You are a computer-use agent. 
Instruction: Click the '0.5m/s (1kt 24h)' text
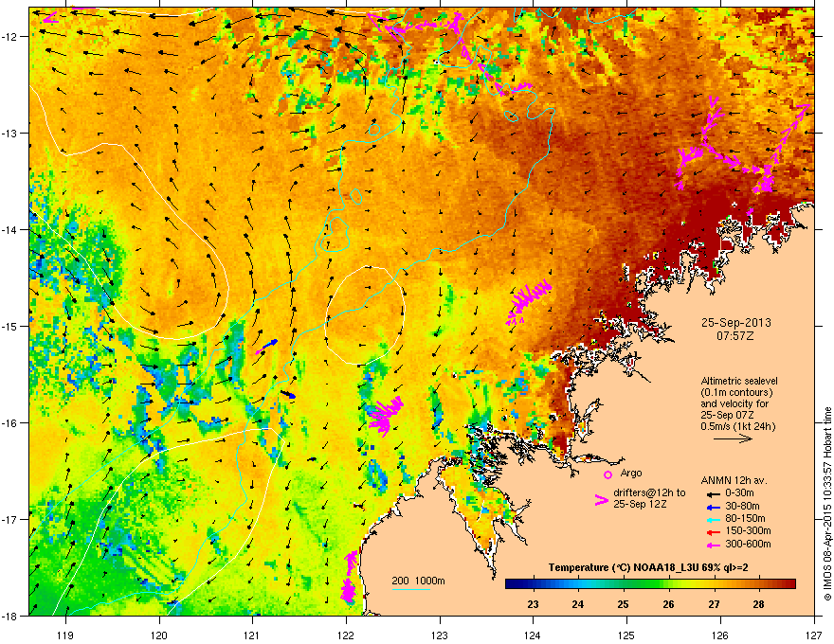point(737,426)
